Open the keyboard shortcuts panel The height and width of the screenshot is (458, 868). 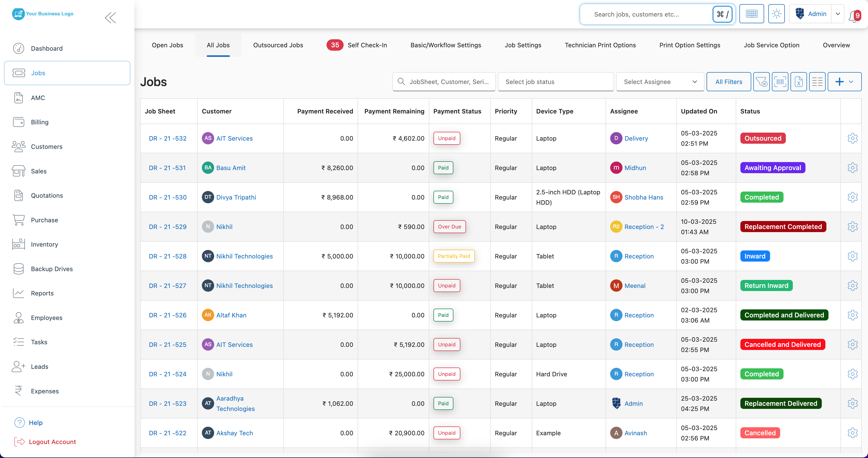pyautogui.click(x=752, y=14)
